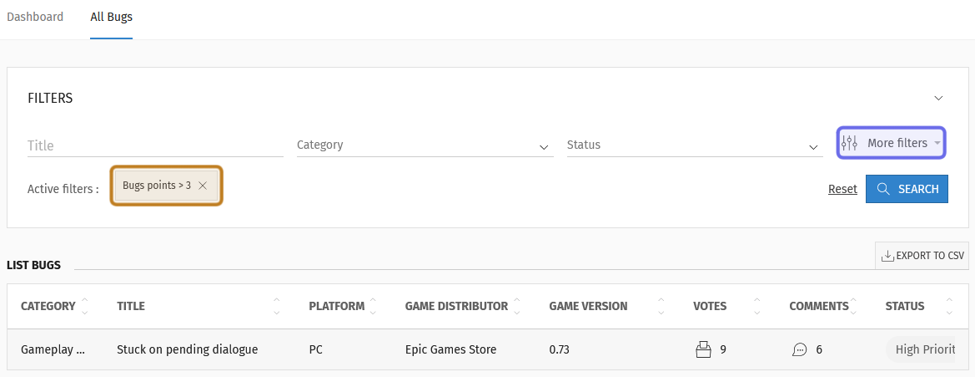Sort by Status column arrows
Image resolution: width=975 pixels, height=377 pixels.
[949, 305]
